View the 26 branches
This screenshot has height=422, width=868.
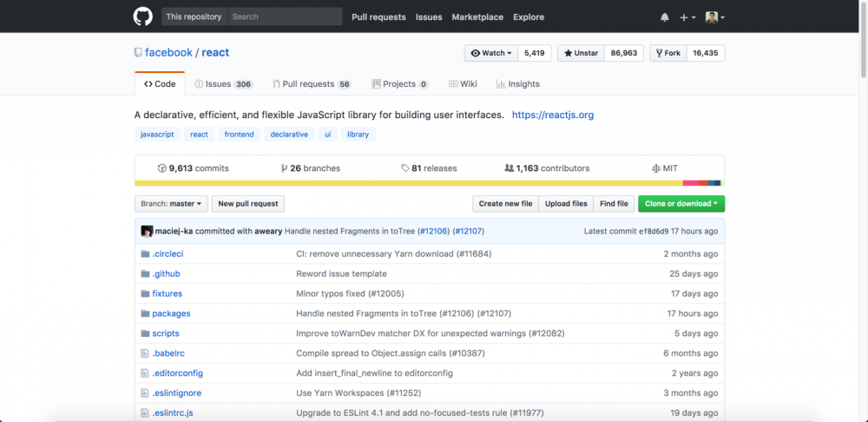pos(311,168)
